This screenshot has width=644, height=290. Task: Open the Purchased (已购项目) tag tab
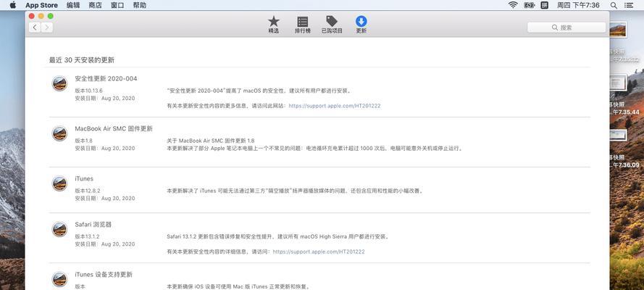pos(332,25)
